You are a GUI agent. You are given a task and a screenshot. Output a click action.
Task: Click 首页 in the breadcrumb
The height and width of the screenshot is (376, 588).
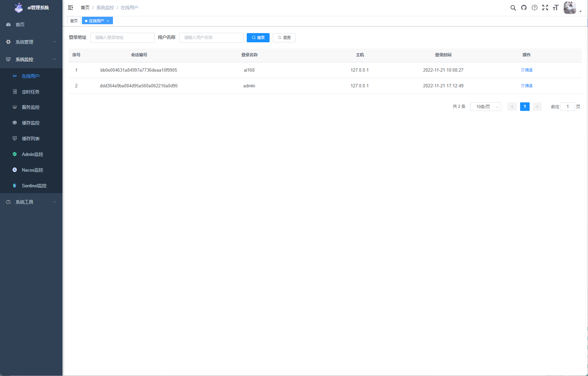click(x=85, y=8)
